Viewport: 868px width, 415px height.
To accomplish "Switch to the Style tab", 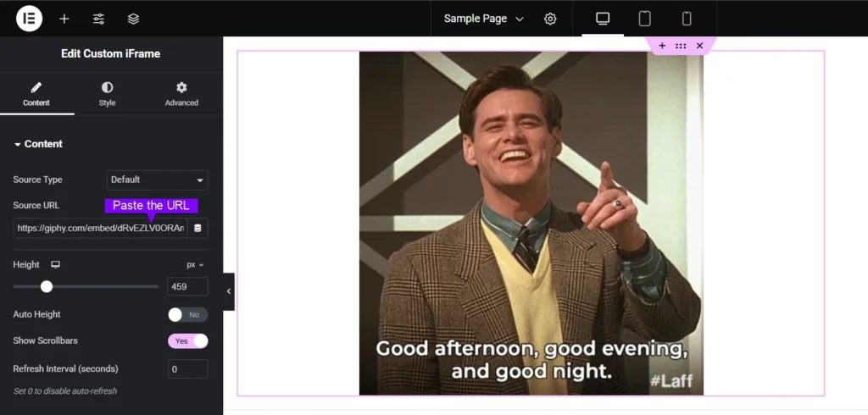I will click(107, 94).
